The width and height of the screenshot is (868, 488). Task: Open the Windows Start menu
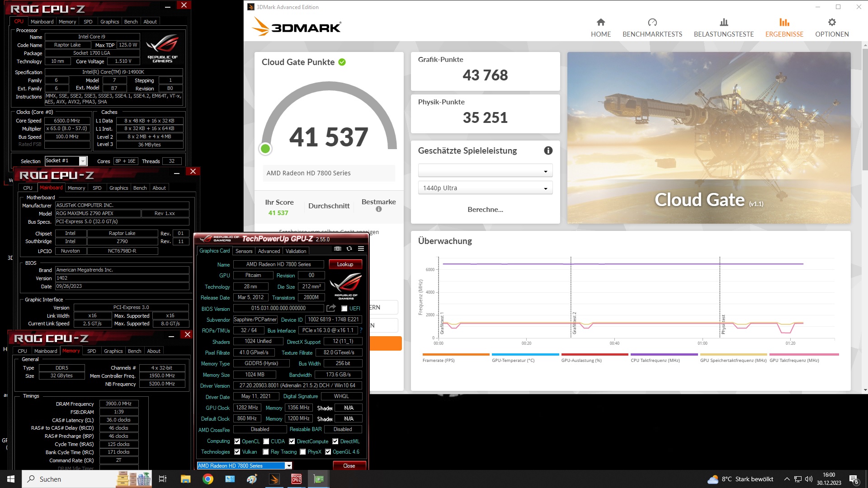pos(11,479)
